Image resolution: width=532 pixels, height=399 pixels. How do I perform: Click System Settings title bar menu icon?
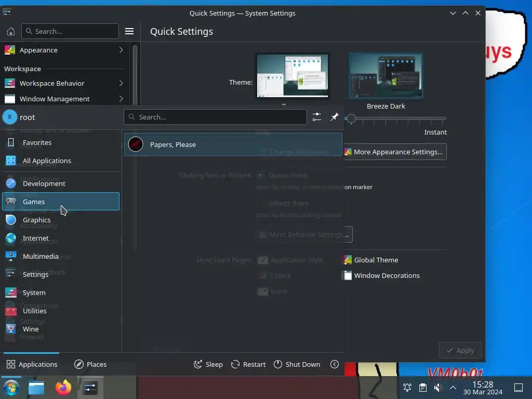(7, 12)
